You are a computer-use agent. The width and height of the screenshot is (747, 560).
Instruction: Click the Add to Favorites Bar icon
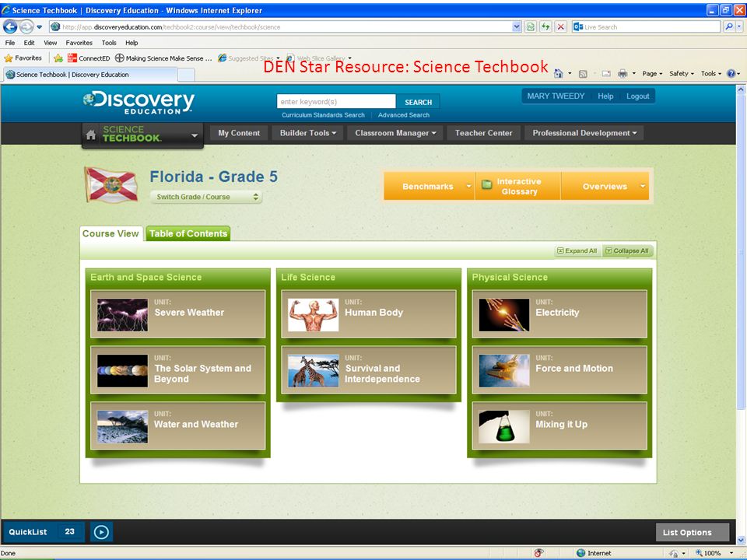(x=58, y=58)
